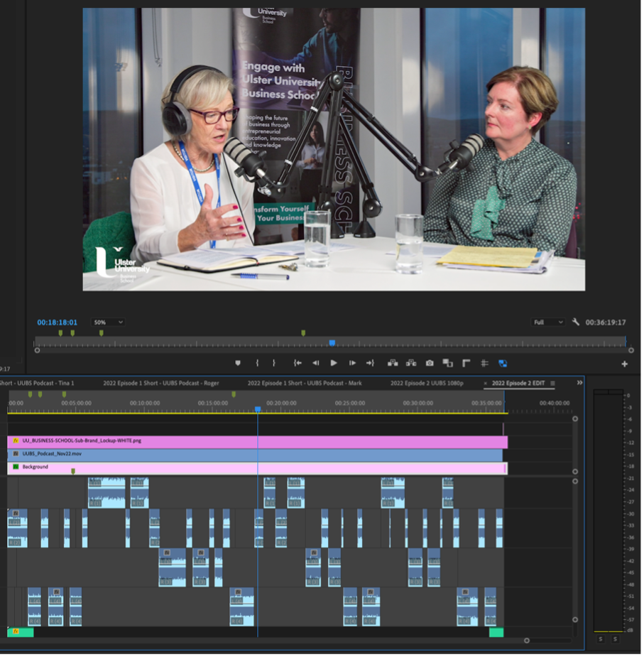
Task: Export a frame with the camera icon
Action: 431,364
